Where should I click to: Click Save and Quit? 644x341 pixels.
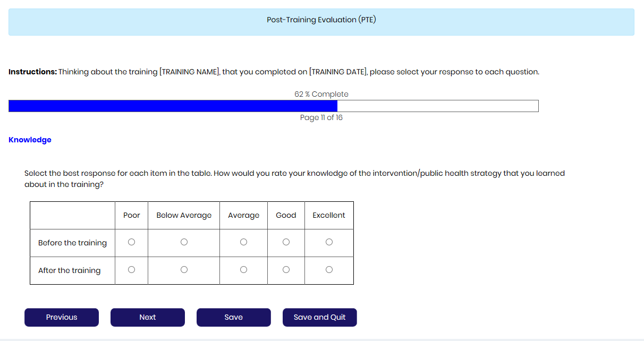[x=319, y=317]
